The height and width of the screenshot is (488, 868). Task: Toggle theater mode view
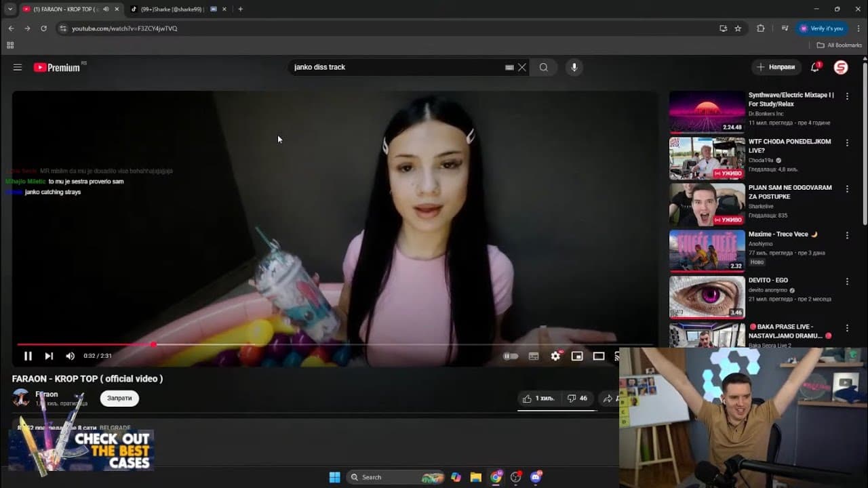599,356
